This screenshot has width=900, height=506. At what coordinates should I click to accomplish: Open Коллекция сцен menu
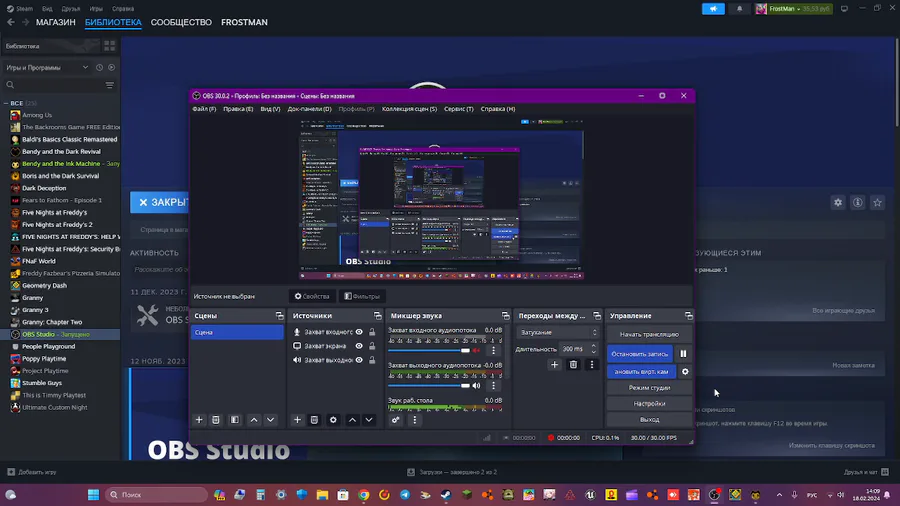click(x=409, y=109)
